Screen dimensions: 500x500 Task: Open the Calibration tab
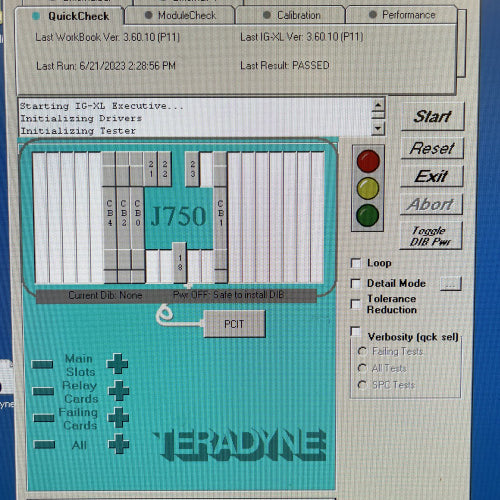tap(291, 15)
